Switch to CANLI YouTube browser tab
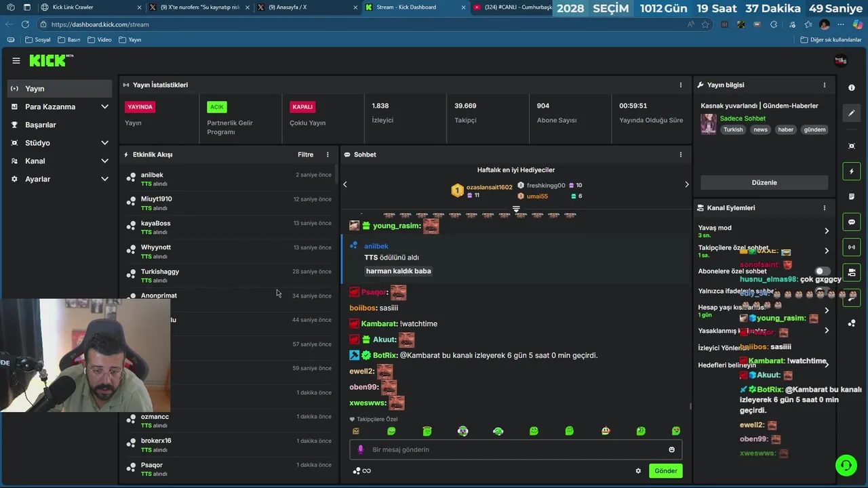The width and height of the screenshot is (868, 488). (512, 7)
